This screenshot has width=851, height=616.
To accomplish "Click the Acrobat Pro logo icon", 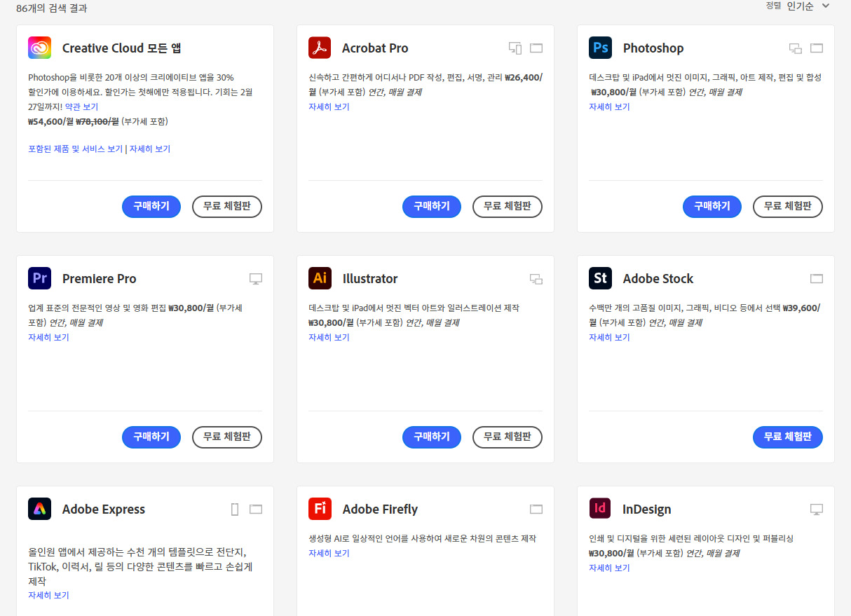I will (x=320, y=48).
